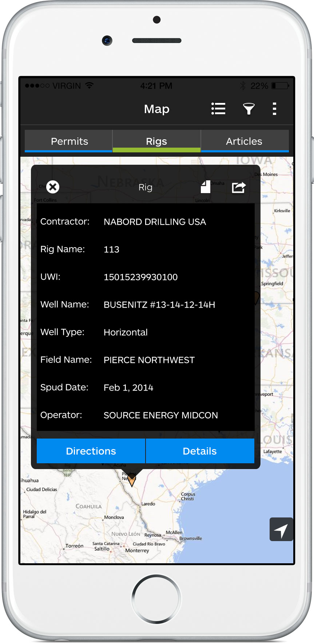Get Directions to the rig
Screen dimensions: 314x644
click(91, 451)
